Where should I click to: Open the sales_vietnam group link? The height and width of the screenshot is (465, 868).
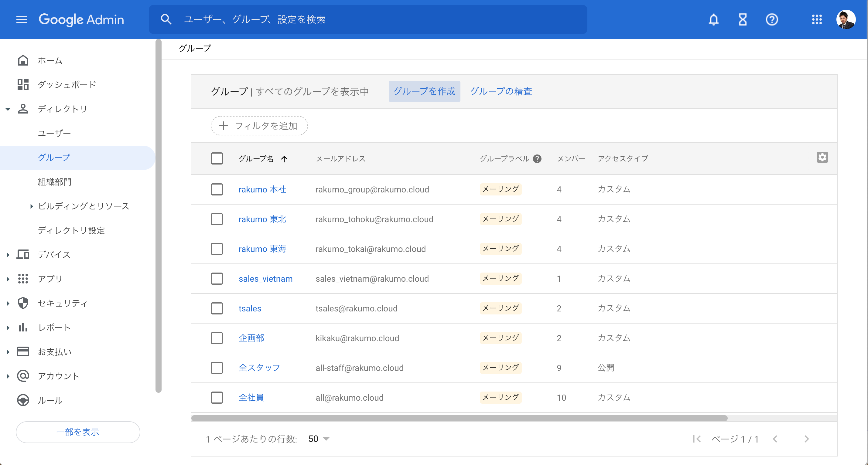pos(265,279)
